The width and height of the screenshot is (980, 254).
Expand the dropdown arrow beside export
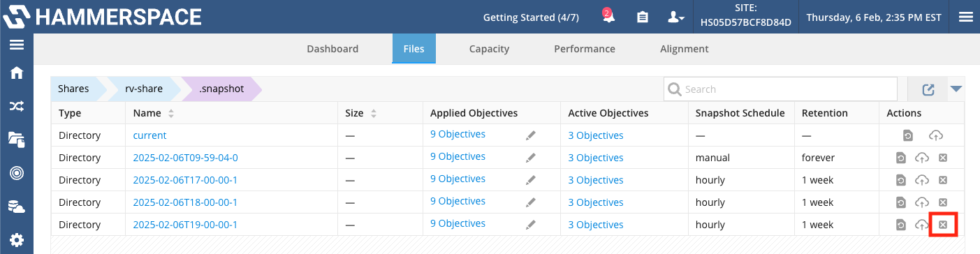tap(956, 89)
